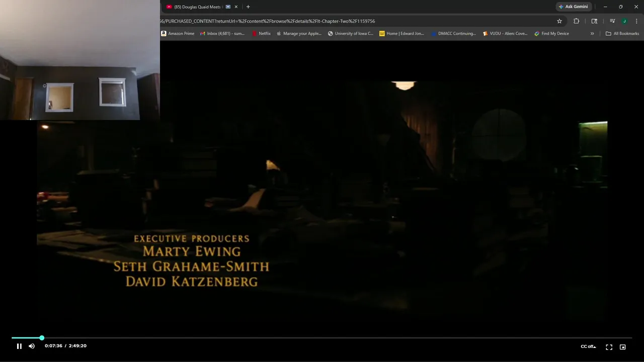Bookmark this page with the star

point(559,21)
